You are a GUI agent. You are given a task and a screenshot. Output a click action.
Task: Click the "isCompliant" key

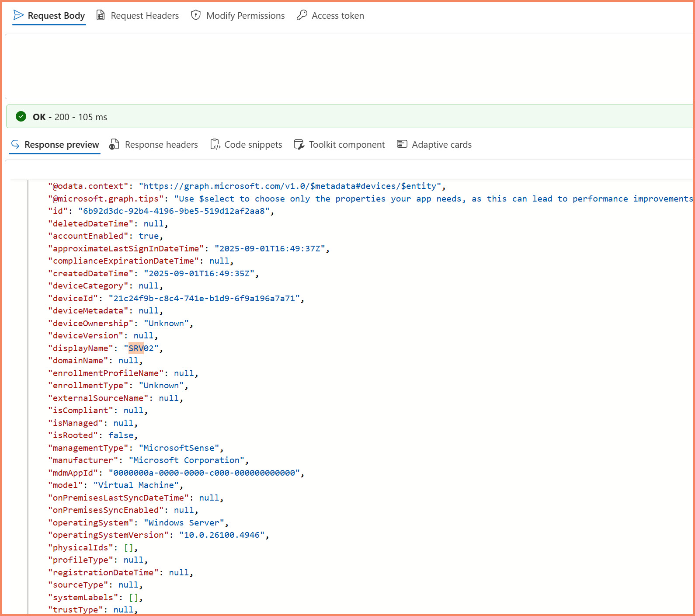tap(81, 411)
